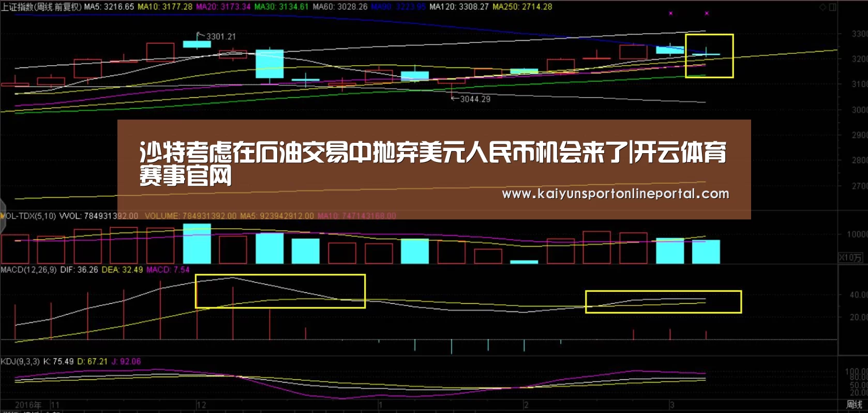Click the DEA: 32.49 value
This screenshot has width=868, height=413.
[x=122, y=270]
